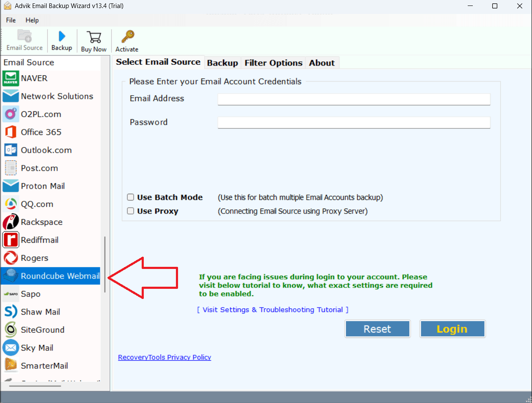Image resolution: width=532 pixels, height=403 pixels.
Task: Click the Reset button
Action: (x=378, y=329)
